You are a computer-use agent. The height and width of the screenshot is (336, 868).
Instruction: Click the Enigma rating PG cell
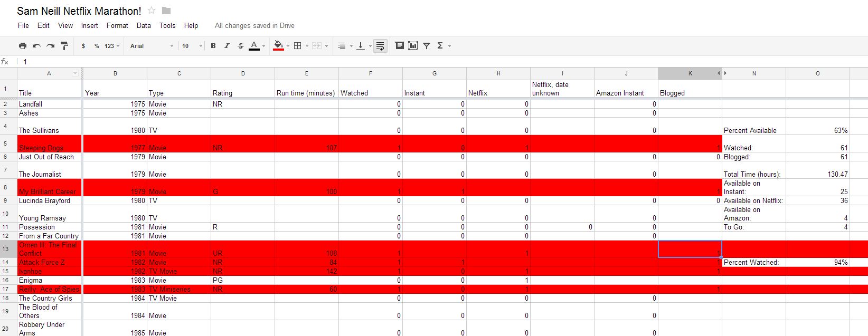coord(243,280)
